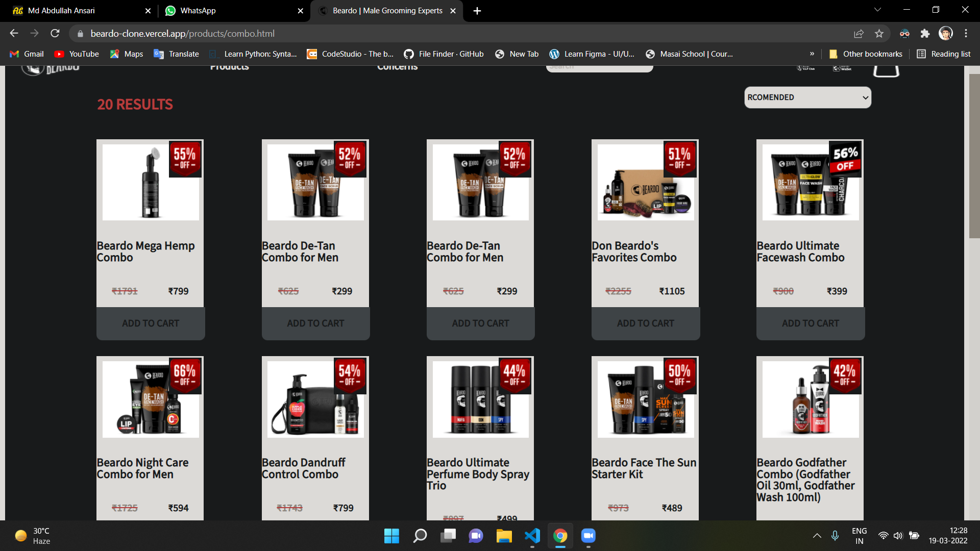
Task: Switch to the Md Abdullah Ansari tab
Action: click(x=80, y=11)
